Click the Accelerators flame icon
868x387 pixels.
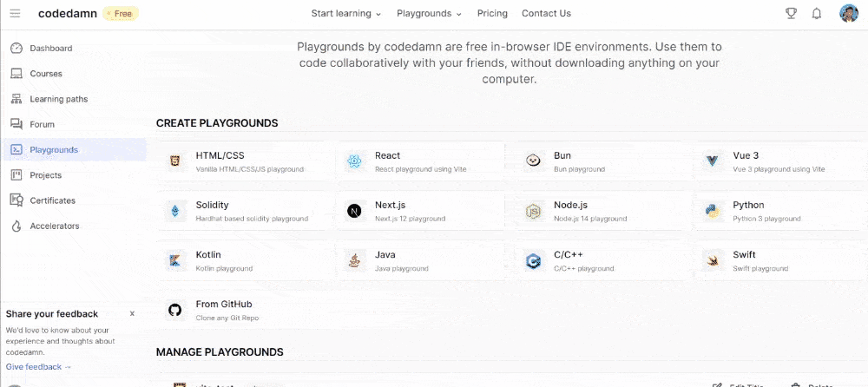pyautogui.click(x=16, y=226)
